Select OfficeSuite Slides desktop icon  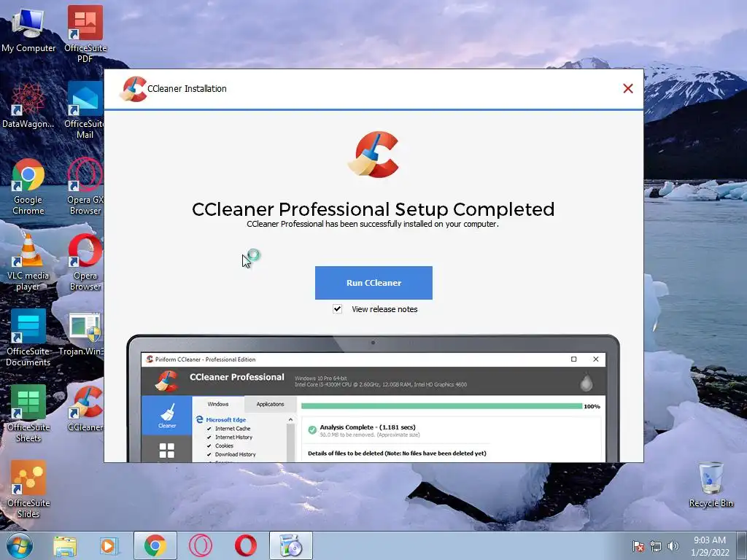28,489
